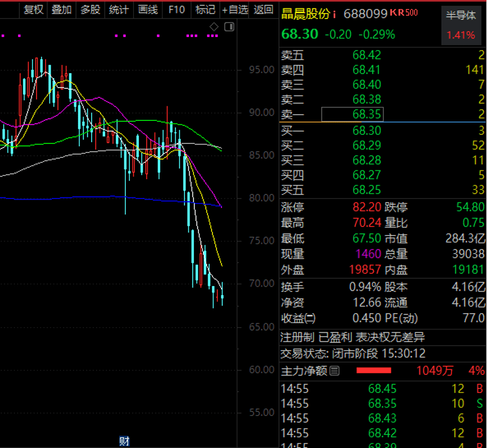
Task: Click 买四 price 68.27
Action: pos(367,175)
